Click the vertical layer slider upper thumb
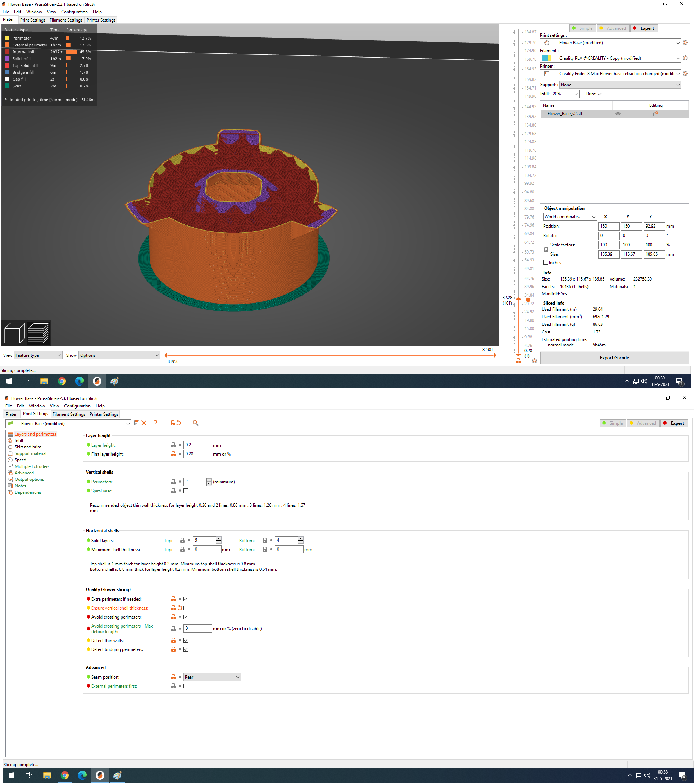Viewport: 695px width, 784px height. (518, 298)
